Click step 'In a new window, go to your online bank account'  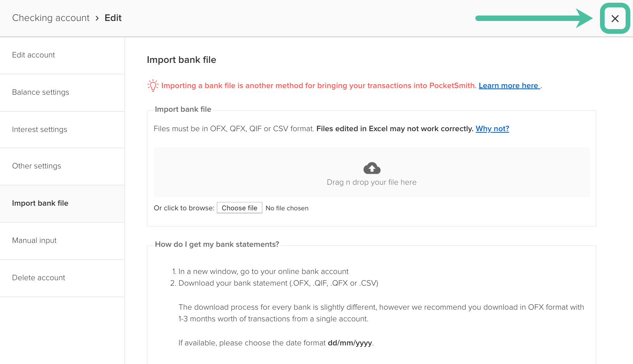263,271
